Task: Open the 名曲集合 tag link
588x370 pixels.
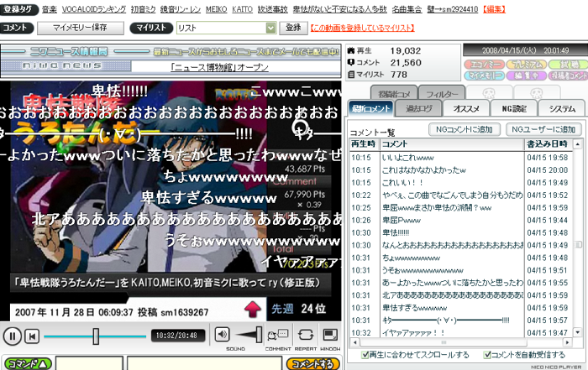Action: [x=407, y=9]
